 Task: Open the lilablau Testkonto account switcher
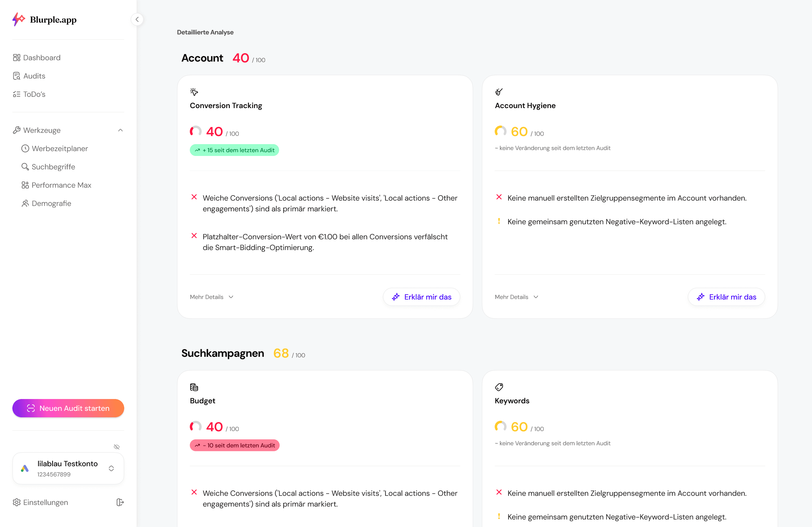[x=68, y=468]
